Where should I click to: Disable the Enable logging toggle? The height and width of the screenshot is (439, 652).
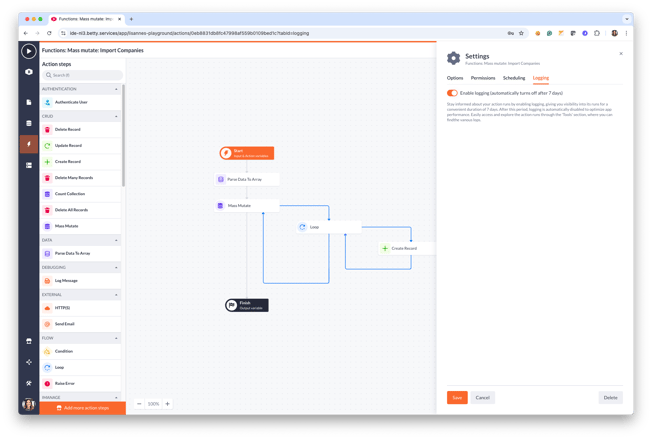point(452,93)
